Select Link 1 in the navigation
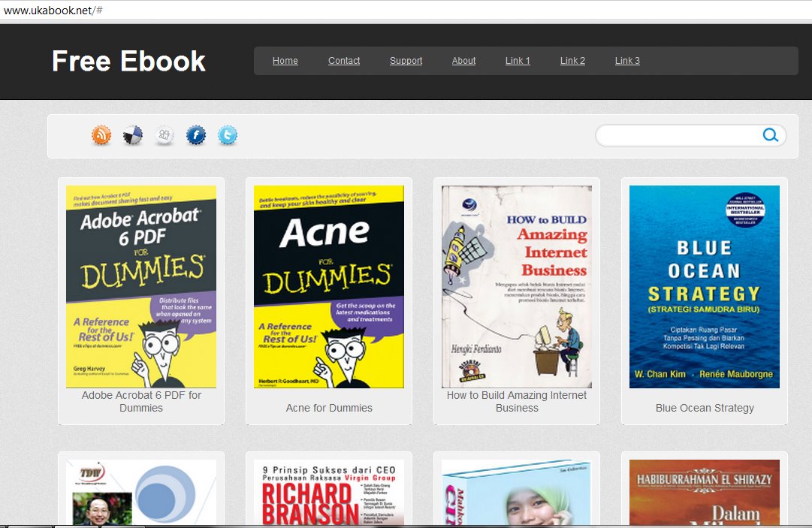812x528 pixels. (518, 61)
